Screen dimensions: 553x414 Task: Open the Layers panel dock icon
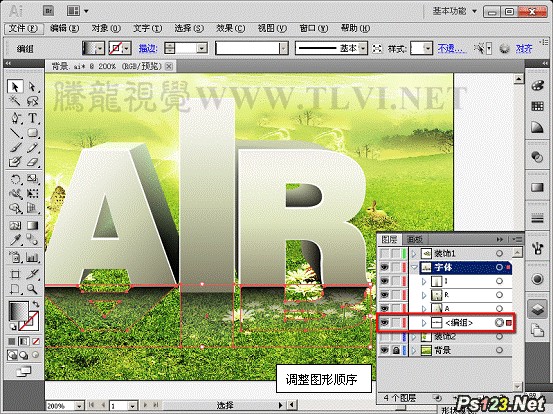[537, 309]
